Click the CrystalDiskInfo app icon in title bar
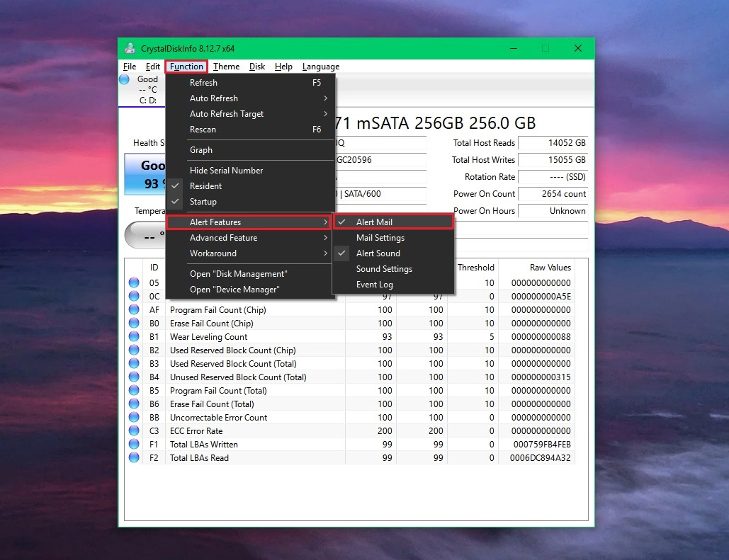Image resolution: width=729 pixels, height=560 pixels. 130,48
